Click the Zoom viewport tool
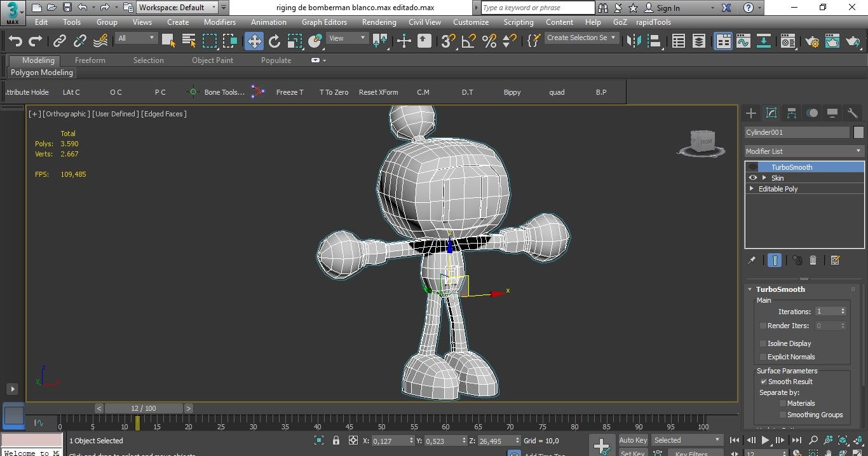Screen dimensions: 868x456 tap(813, 440)
